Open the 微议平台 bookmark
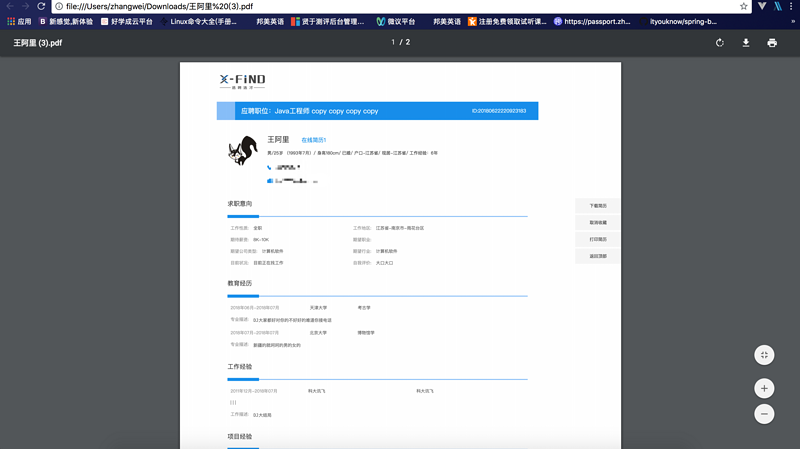 (x=395, y=21)
